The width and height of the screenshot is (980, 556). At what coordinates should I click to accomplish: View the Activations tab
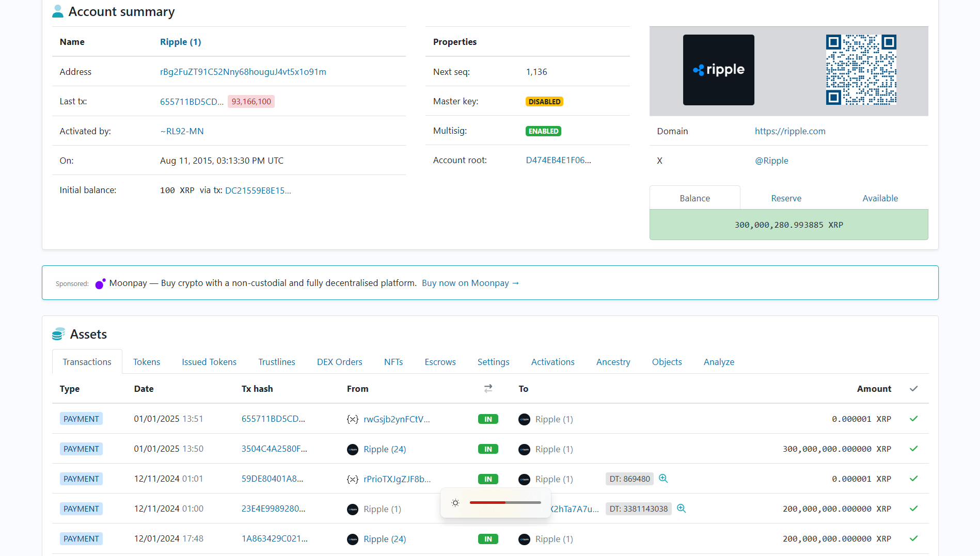pyautogui.click(x=553, y=362)
